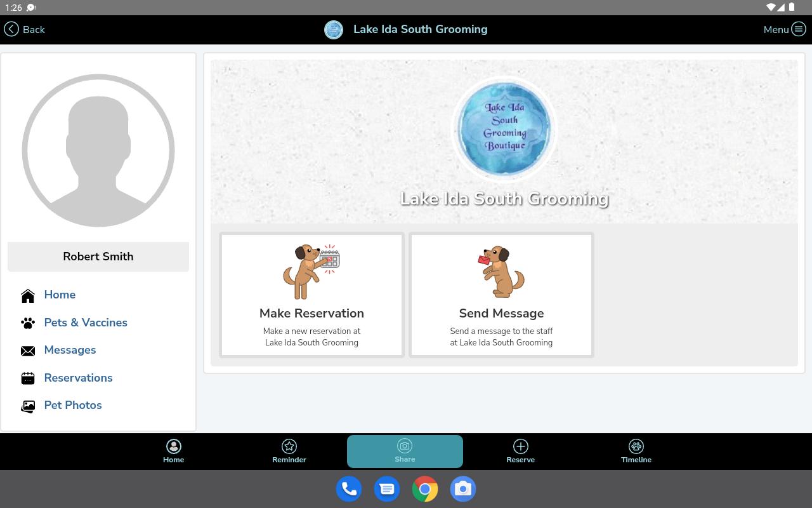Launch Chrome browser from the dock
The height and width of the screenshot is (508, 812).
(x=425, y=489)
